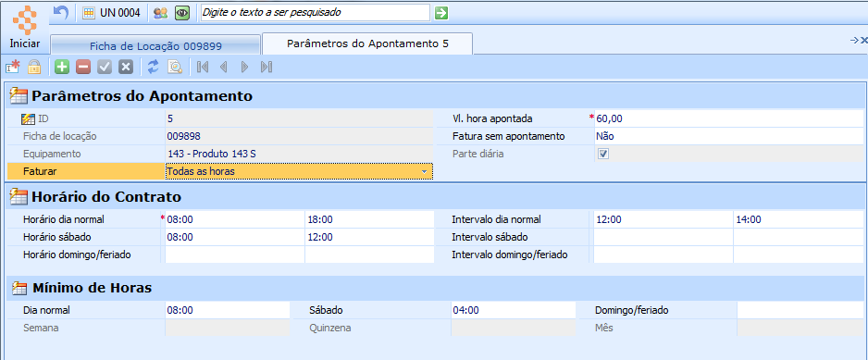This screenshot has width=868, height=360.
Task: Click the new field icon with red asterisk
Action: click(13, 67)
